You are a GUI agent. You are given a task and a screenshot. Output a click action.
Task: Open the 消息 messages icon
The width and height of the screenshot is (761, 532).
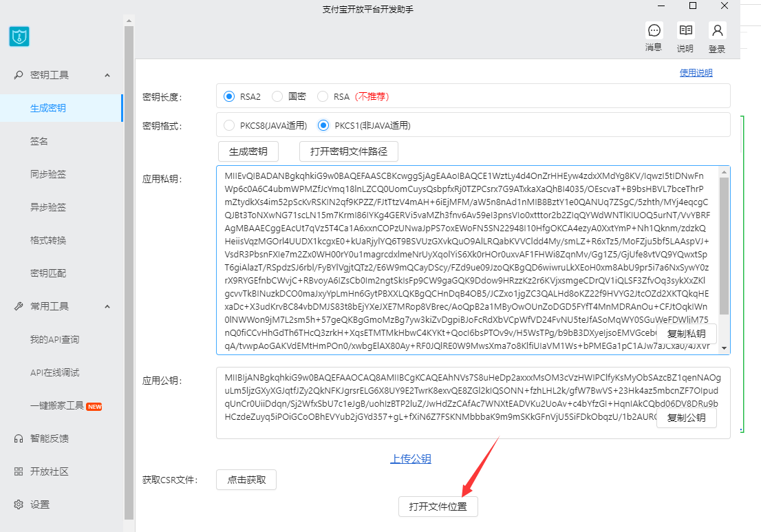[x=654, y=31]
